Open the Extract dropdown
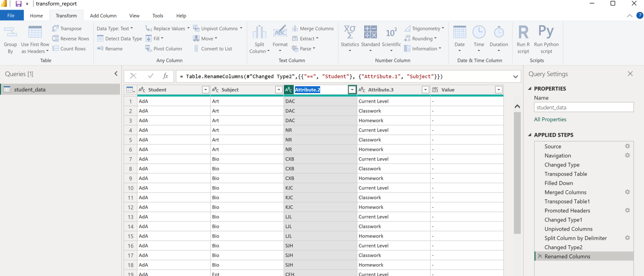This screenshot has width=644, height=276. point(306,39)
